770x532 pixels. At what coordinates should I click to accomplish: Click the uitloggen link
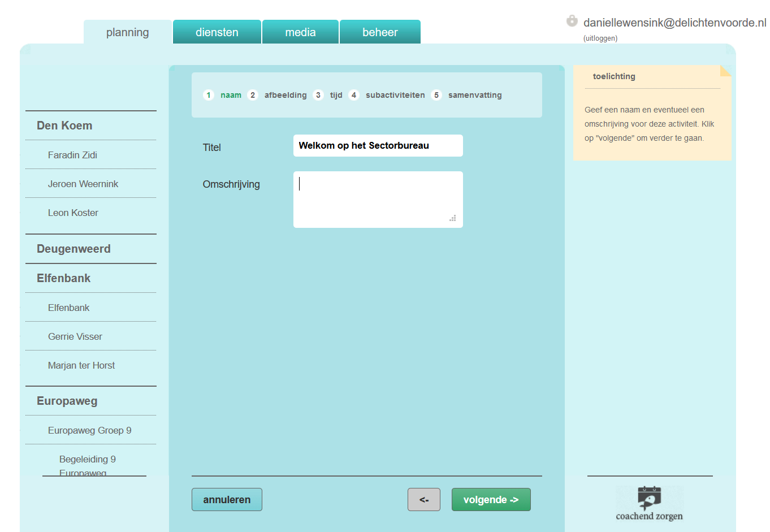pyautogui.click(x=600, y=38)
